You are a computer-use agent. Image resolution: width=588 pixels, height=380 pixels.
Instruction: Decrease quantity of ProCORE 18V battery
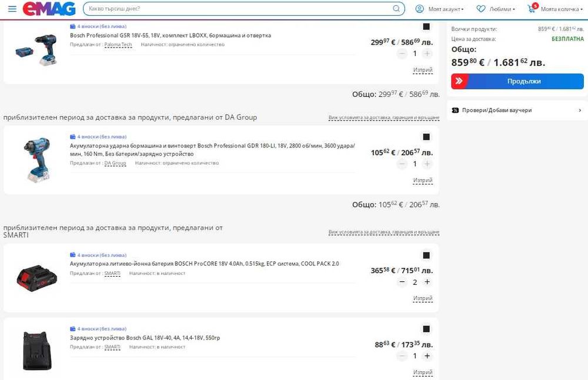[x=402, y=282]
